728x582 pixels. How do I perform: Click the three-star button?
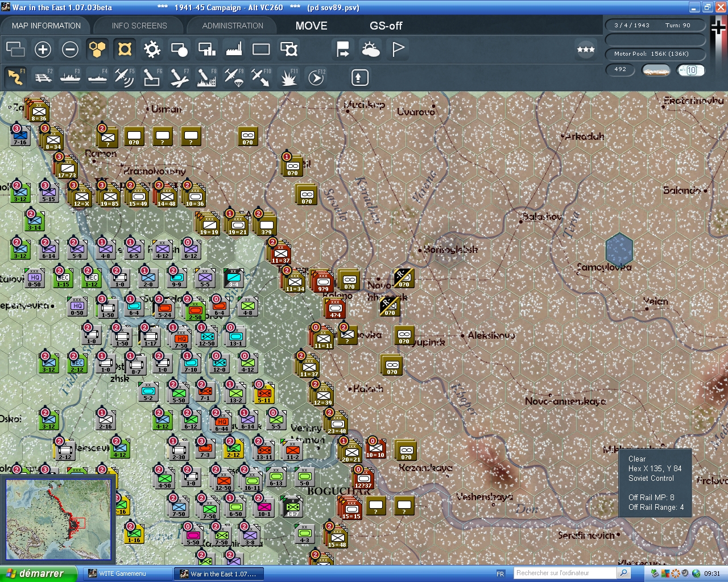586,49
